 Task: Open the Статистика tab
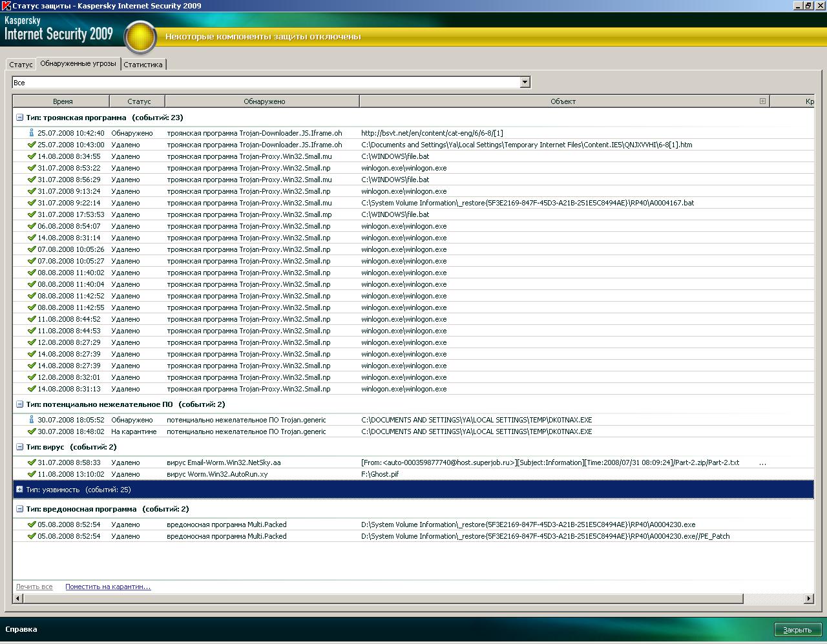143,65
